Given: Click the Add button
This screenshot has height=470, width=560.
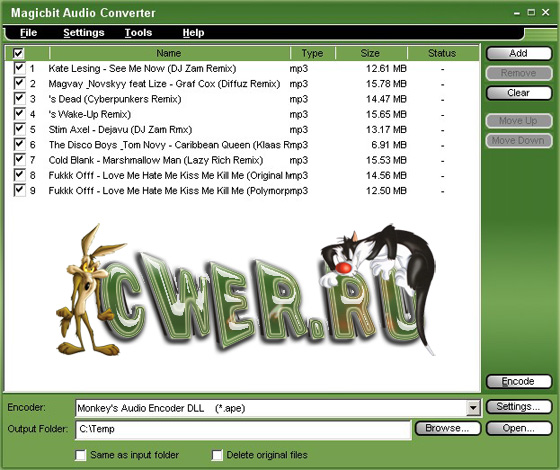Looking at the screenshot, I should pos(519,54).
